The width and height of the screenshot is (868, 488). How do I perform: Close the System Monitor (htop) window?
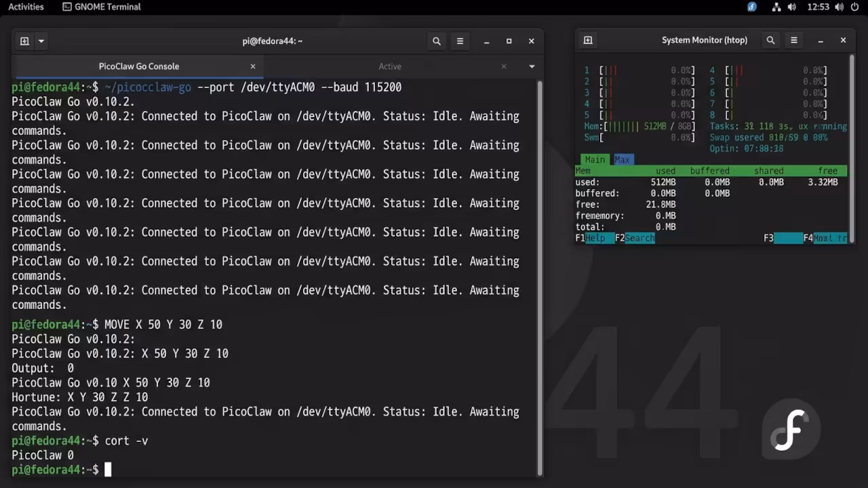coord(843,40)
